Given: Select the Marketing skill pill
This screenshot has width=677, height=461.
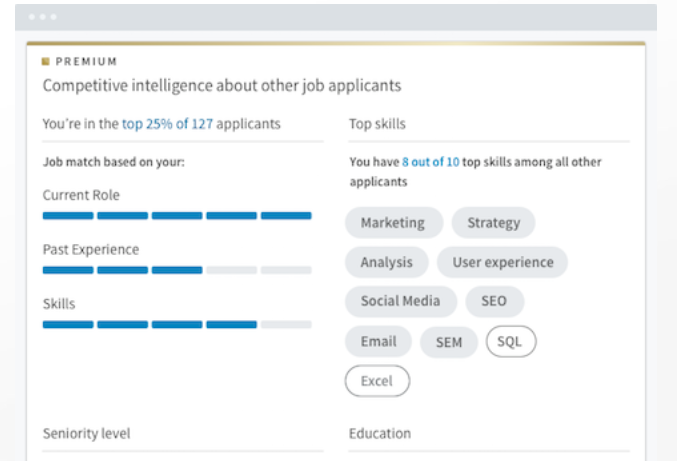Looking at the screenshot, I should (393, 223).
